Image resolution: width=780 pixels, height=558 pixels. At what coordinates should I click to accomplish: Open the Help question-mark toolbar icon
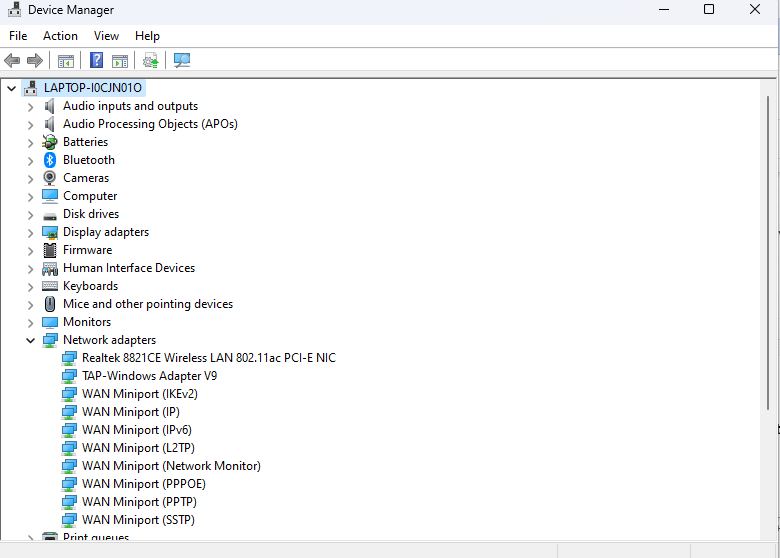[x=97, y=60]
